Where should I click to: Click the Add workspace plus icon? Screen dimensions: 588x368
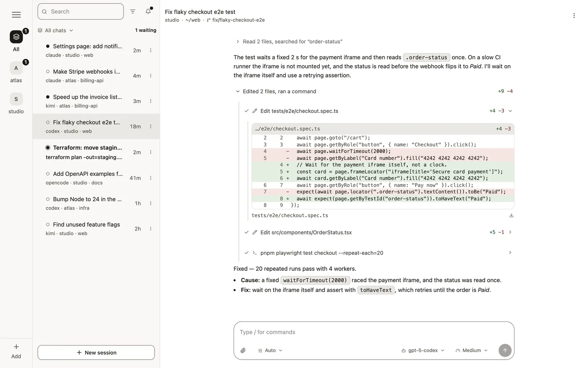point(16,347)
